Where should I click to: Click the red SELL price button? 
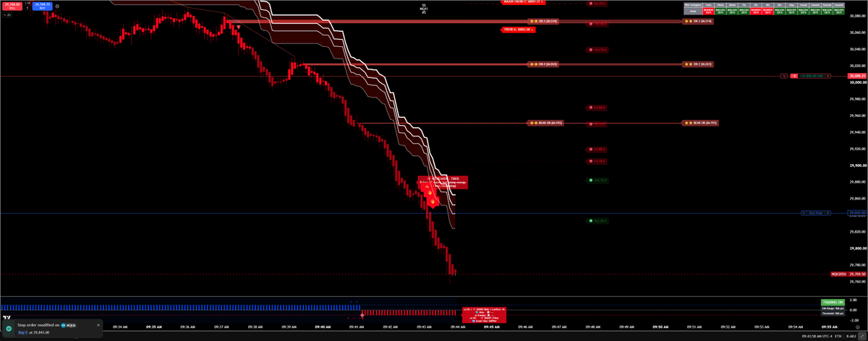pos(12,7)
